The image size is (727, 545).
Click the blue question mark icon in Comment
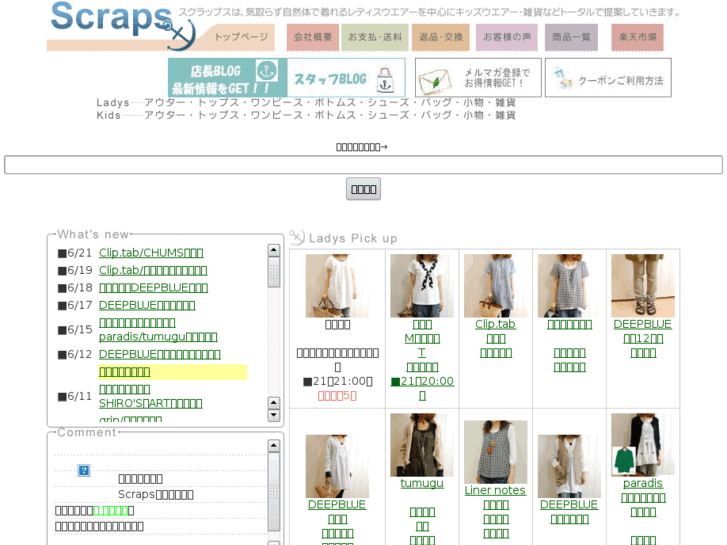click(x=84, y=471)
